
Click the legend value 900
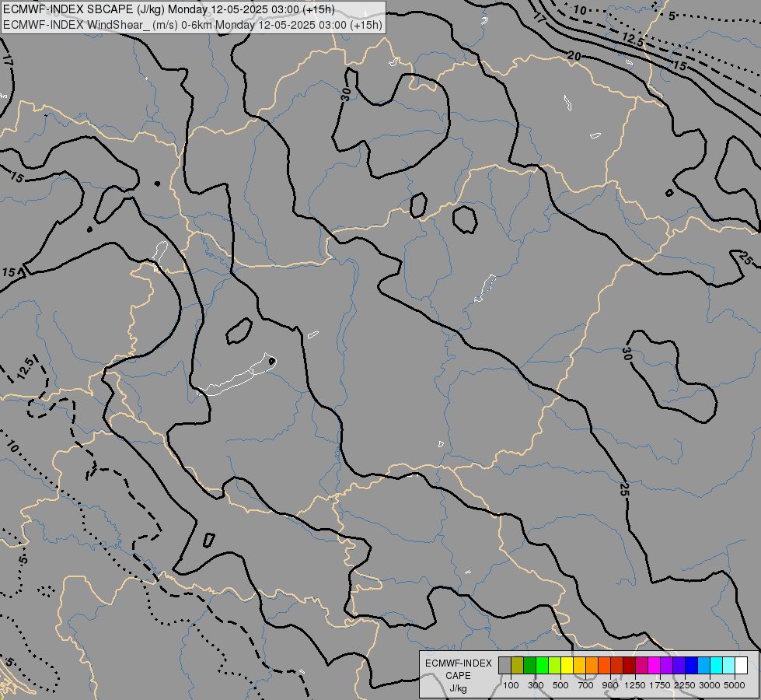(x=610, y=685)
